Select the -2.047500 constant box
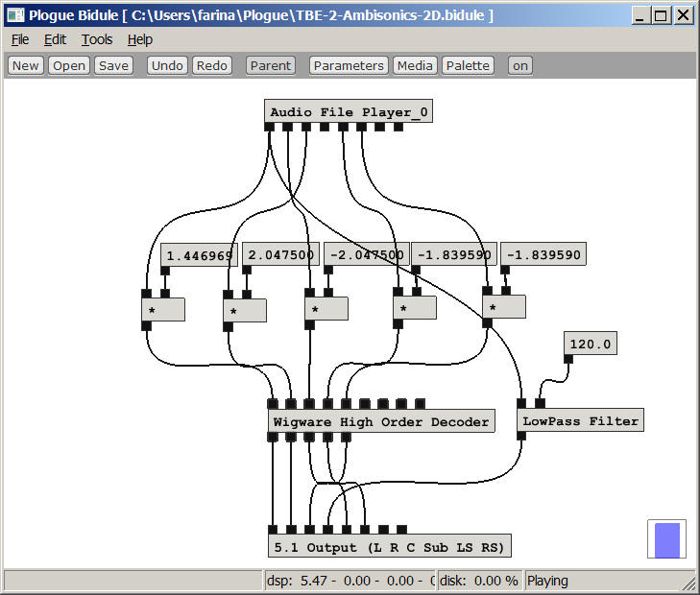Image resolution: width=700 pixels, height=595 pixels. click(367, 254)
